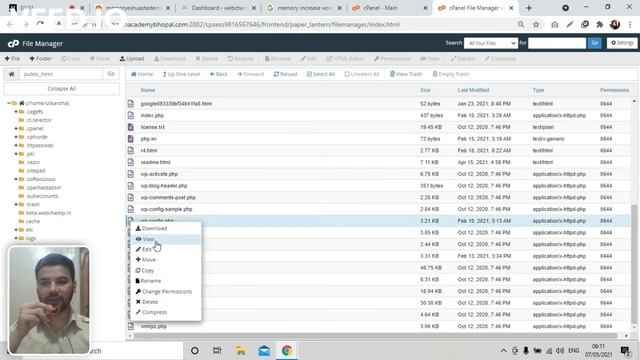Navigate Back in file manager
Viewport: 640px width, 360px height.
[219, 74]
